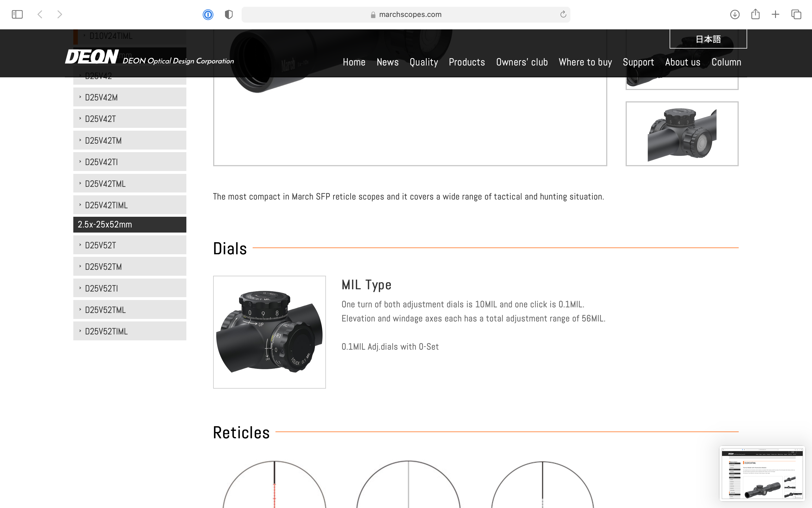The height and width of the screenshot is (508, 812).
Task: Select the D25V52T model link
Action: pos(129,245)
